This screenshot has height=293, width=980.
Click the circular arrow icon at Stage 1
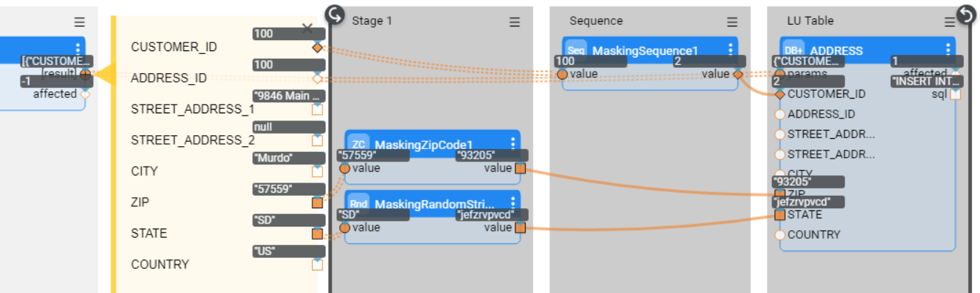336,15
